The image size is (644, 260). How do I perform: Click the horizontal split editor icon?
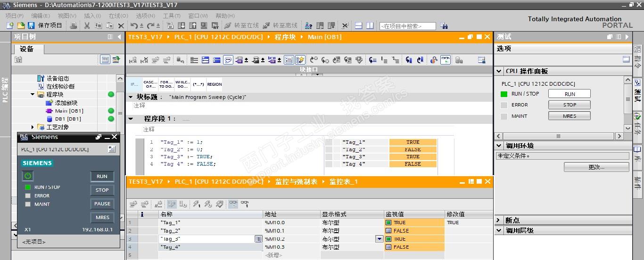359,25
